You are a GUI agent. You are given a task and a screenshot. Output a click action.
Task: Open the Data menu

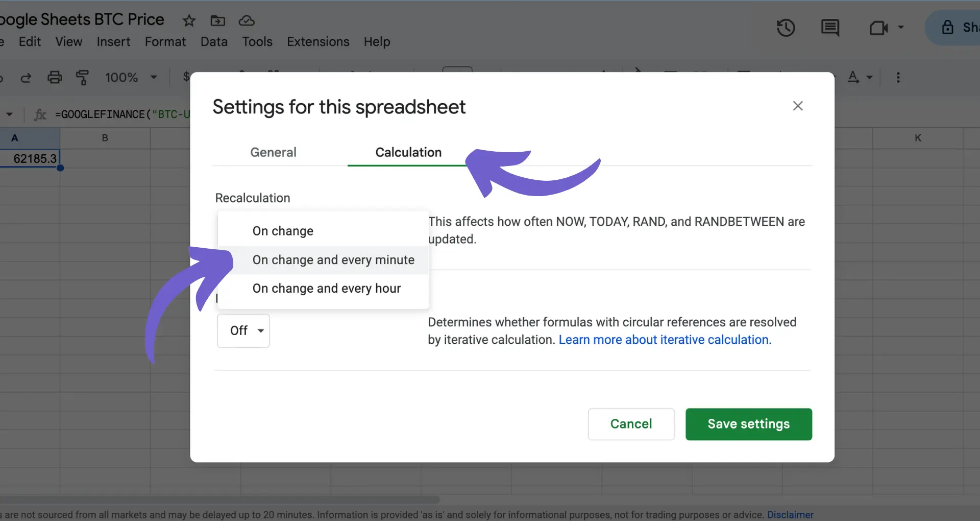click(x=214, y=42)
